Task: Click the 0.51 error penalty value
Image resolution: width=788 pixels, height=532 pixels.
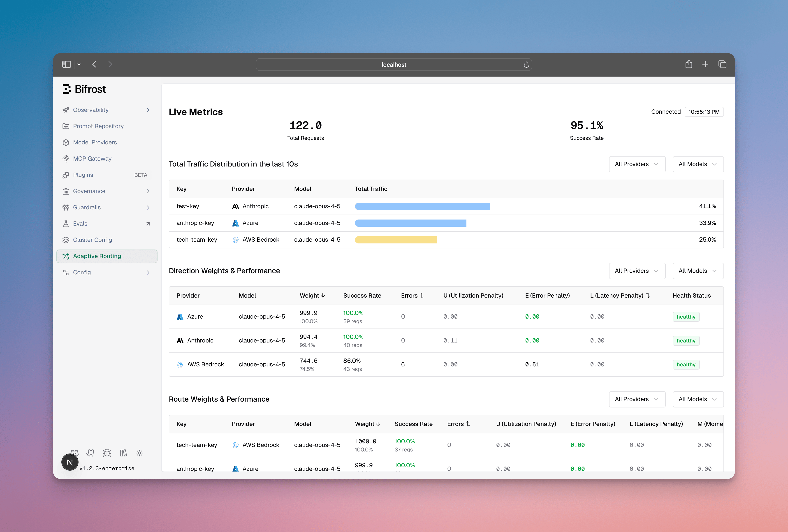Action: [x=532, y=365]
